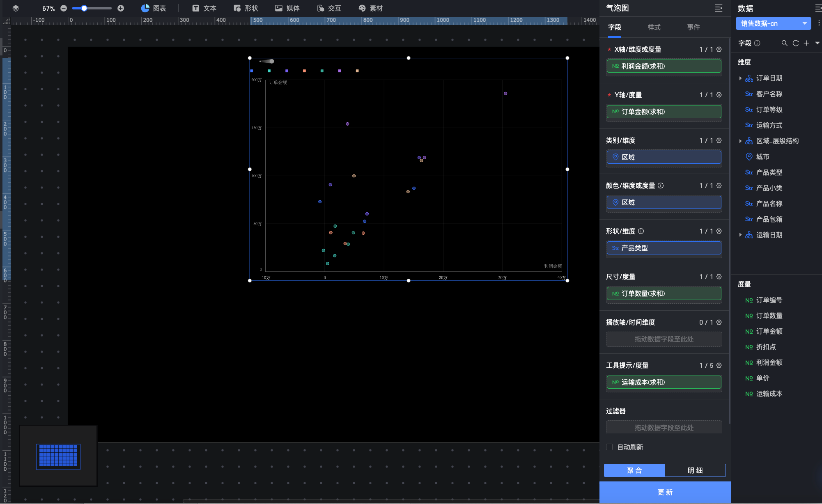Click the info icon beside 字段 header
Viewport: 822px width, 504px height.
click(x=757, y=43)
